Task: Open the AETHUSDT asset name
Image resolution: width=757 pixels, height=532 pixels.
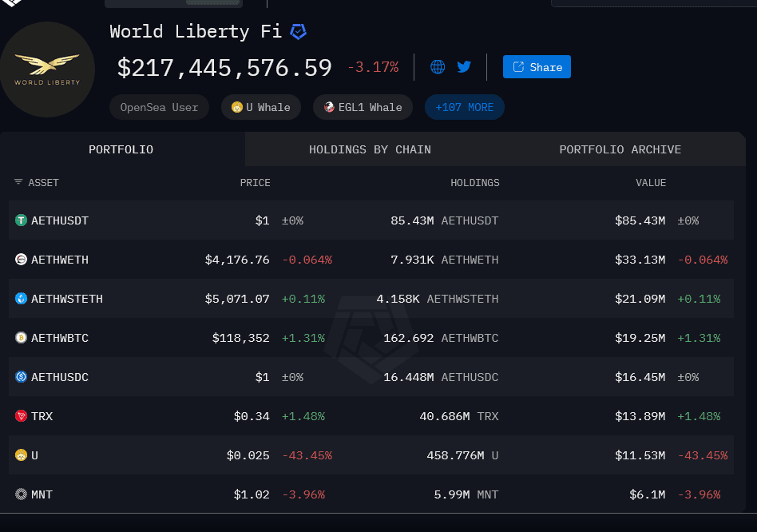Action: click(60, 220)
